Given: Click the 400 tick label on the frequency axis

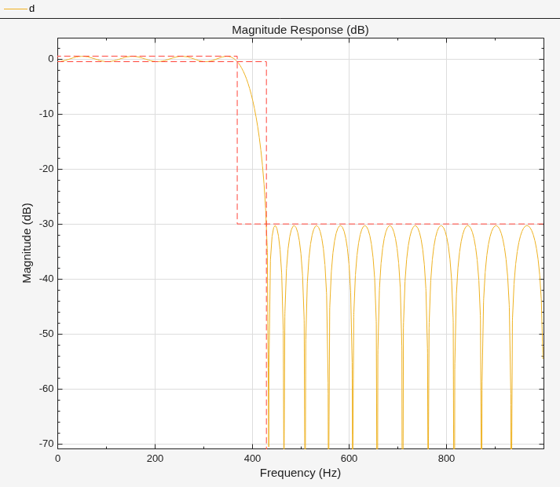Looking at the screenshot, I should [252, 458].
